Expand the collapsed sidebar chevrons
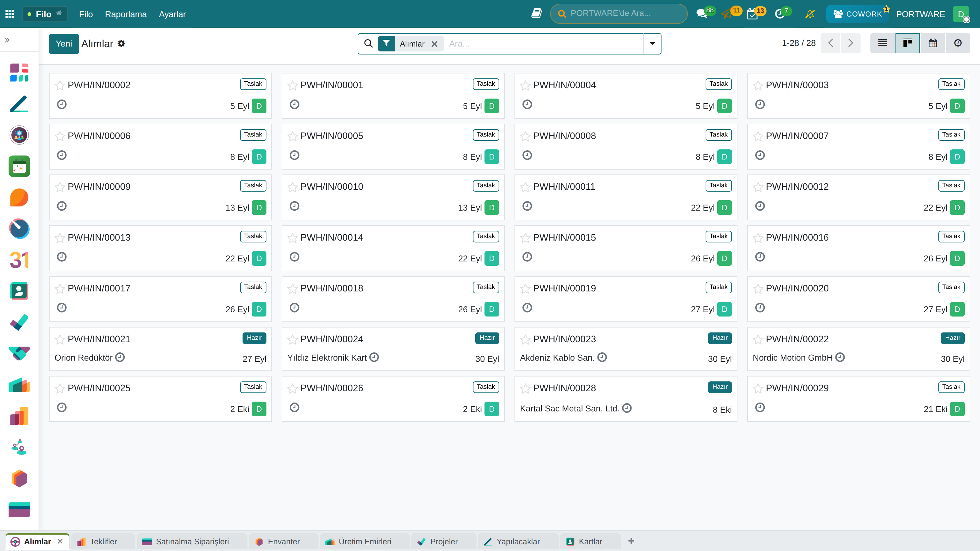Image resolution: width=980 pixels, height=551 pixels. pyautogui.click(x=7, y=40)
